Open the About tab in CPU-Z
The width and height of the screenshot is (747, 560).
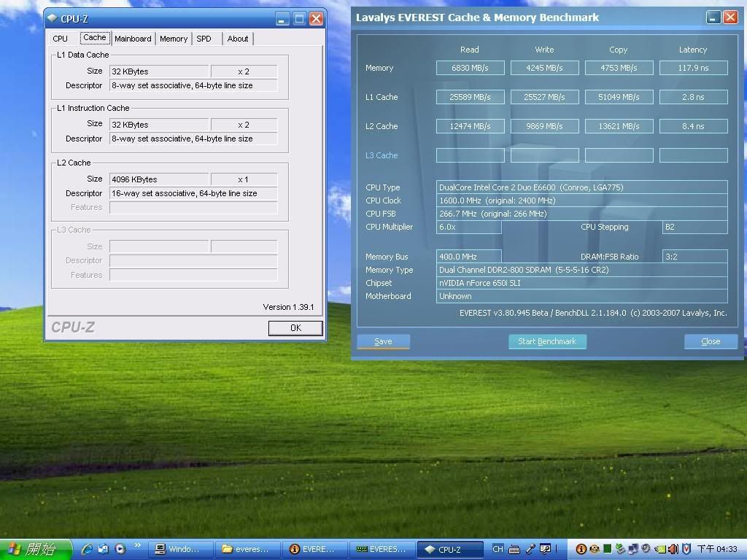(x=238, y=39)
